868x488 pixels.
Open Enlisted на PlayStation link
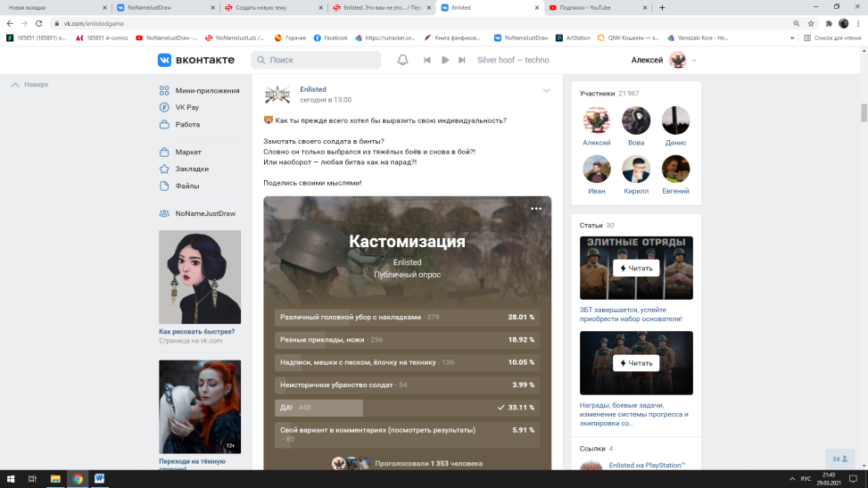[x=647, y=466]
